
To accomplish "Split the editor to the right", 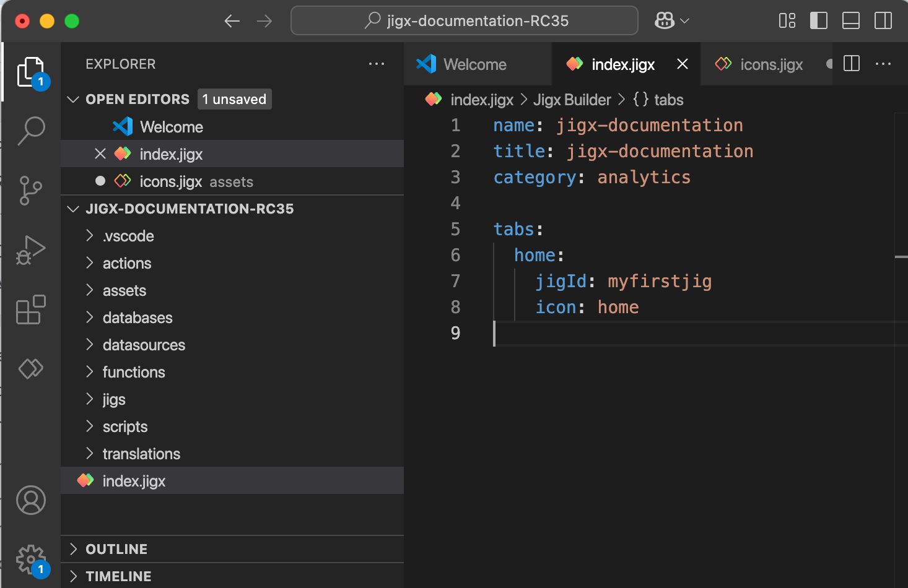I will point(852,64).
